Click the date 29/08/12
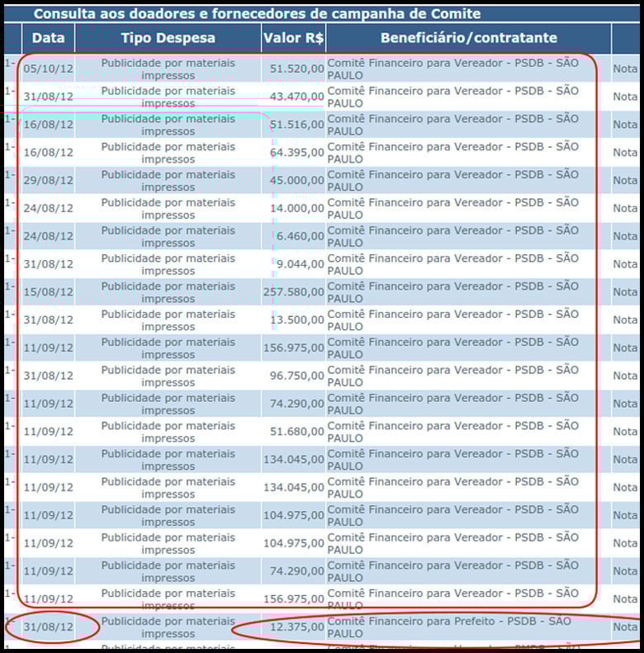644x653 pixels. pos(49,180)
